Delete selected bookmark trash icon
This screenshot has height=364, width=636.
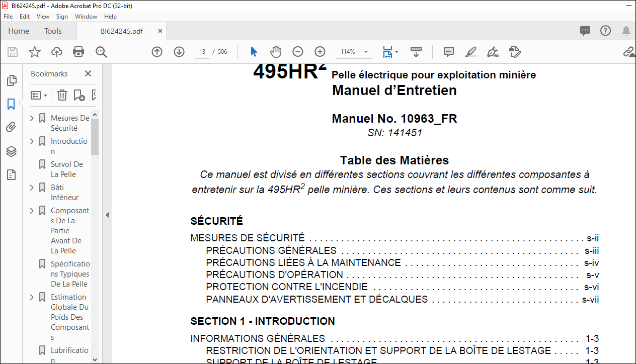click(62, 95)
